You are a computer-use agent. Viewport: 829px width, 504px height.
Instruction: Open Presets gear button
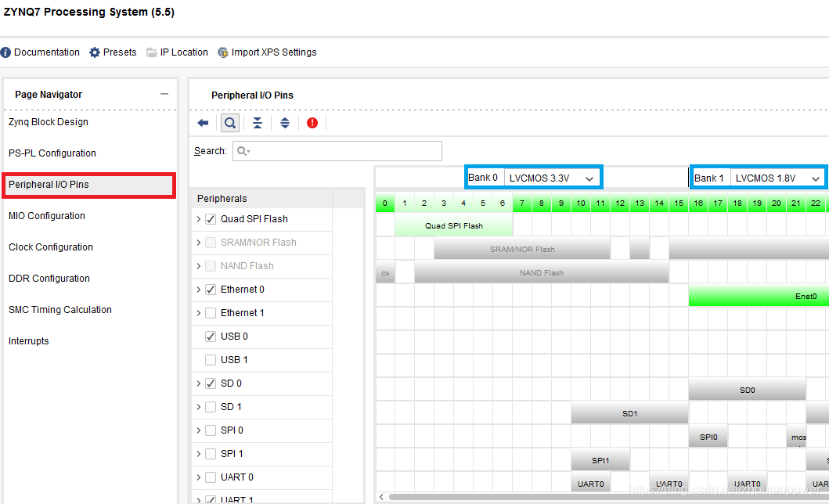[x=113, y=52]
